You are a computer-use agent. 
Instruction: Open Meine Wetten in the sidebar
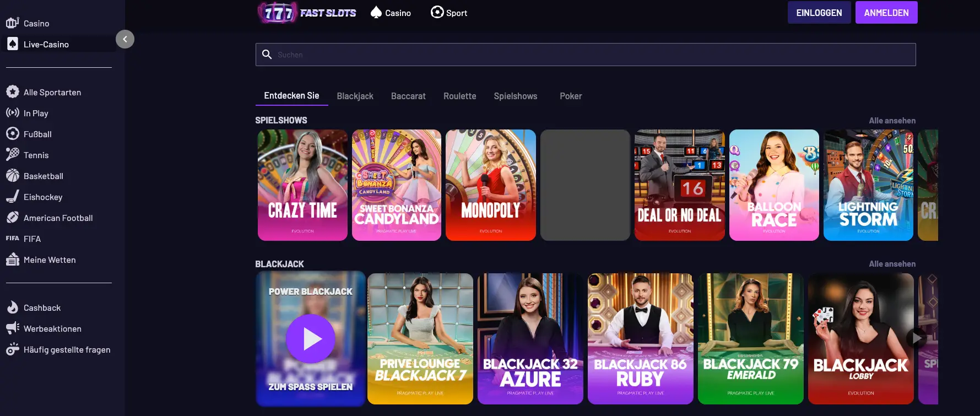[50, 260]
